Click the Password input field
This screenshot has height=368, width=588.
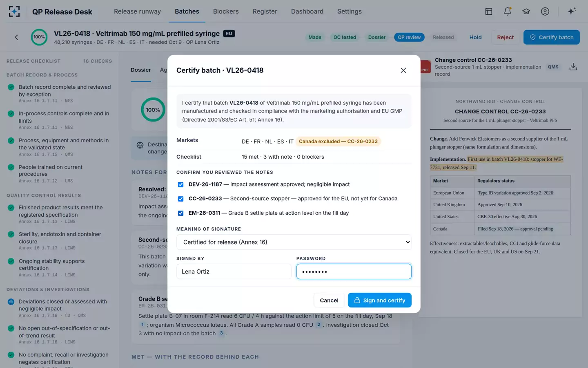coord(354,272)
